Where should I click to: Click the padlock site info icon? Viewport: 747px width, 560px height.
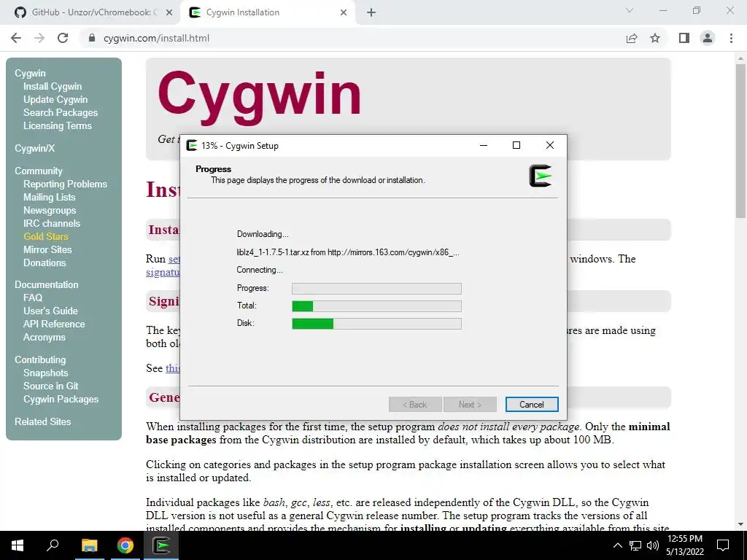tap(93, 38)
